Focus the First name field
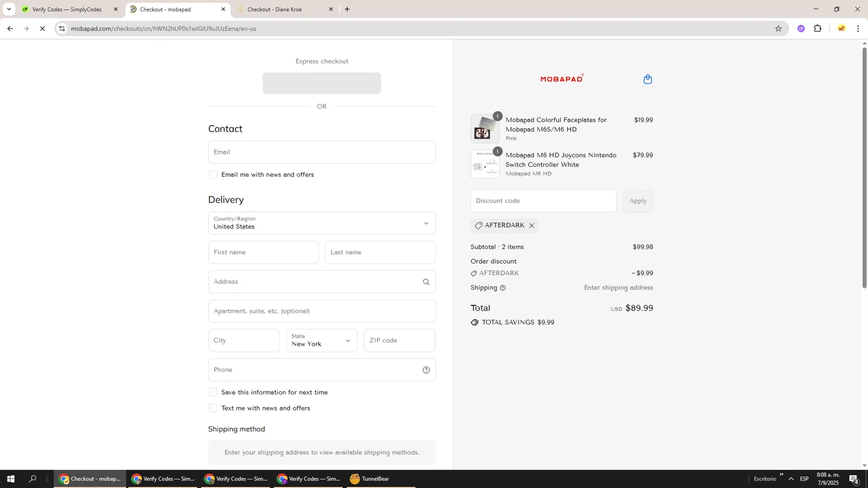The width and height of the screenshot is (868, 488). pos(263,253)
